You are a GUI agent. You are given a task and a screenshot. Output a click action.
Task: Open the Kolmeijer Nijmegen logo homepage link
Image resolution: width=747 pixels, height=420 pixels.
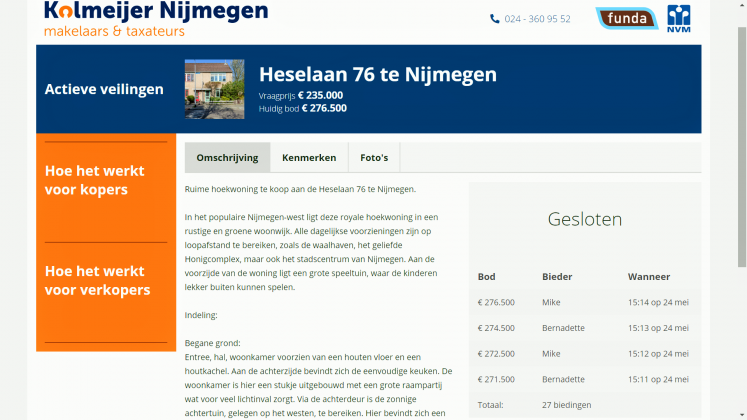(156, 19)
